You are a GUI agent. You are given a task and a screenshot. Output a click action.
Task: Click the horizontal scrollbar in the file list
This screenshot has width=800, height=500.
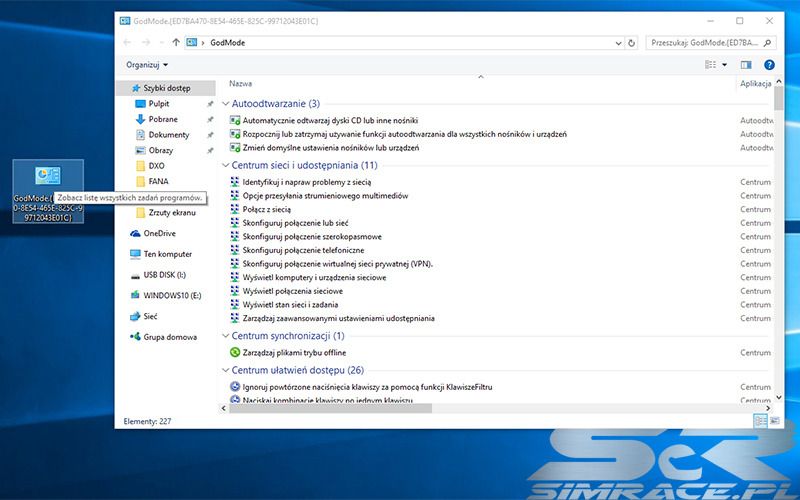tap(330, 407)
